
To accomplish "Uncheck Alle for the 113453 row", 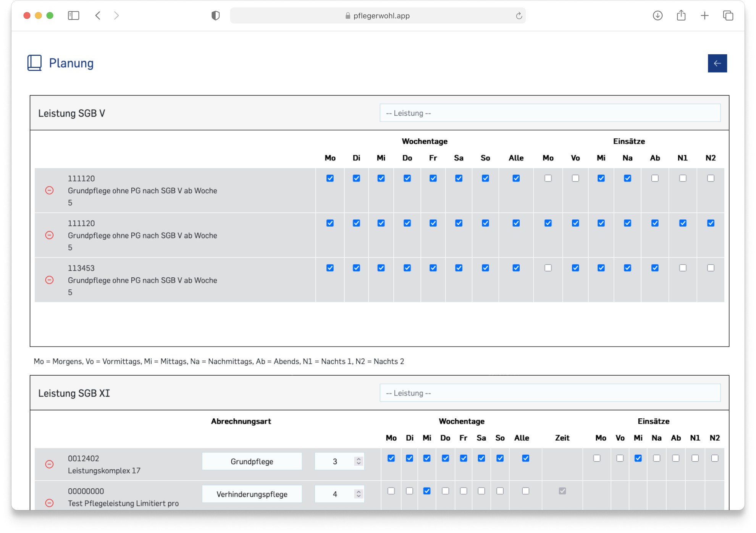I will 516,268.
